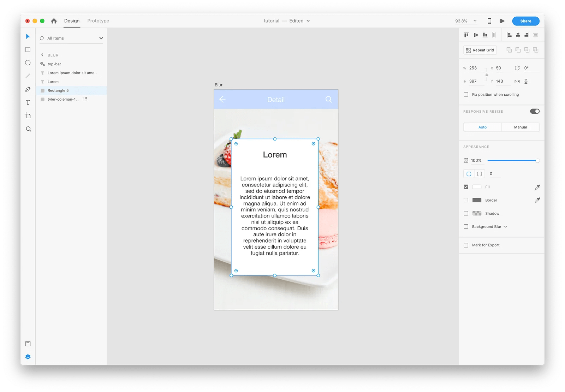
Task: Align right edges icon
Action: tap(527, 35)
